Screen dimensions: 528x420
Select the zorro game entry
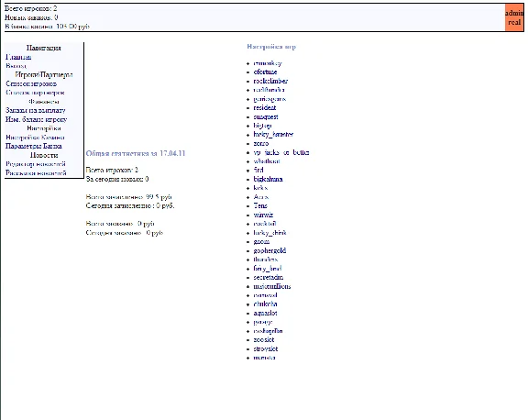pyautogui.click(x=261, y=143)
